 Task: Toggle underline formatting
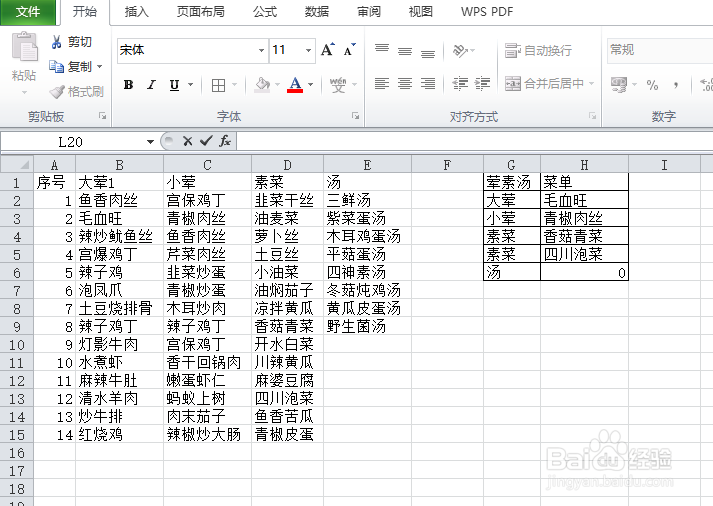[x=174, y=85]
